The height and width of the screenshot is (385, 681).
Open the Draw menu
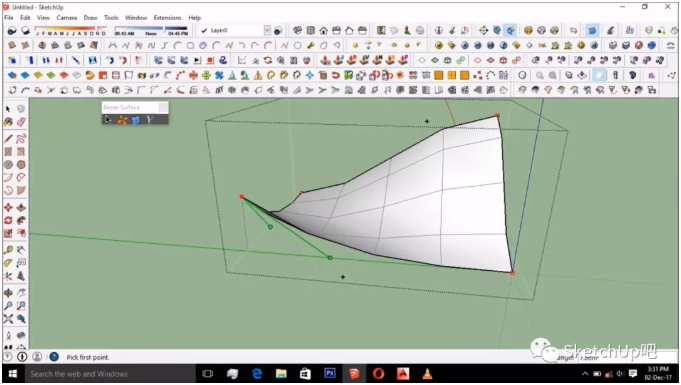(x=90, y=18)
